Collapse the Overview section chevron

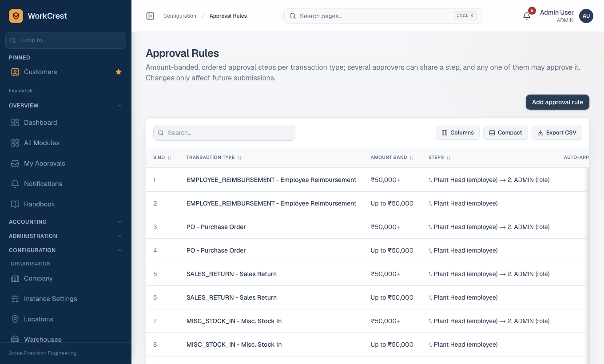(119, 106)
